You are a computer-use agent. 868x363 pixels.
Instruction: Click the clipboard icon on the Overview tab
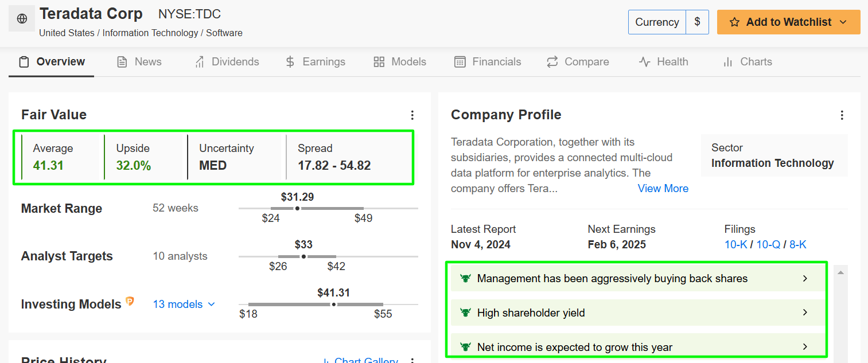(24, 62)
